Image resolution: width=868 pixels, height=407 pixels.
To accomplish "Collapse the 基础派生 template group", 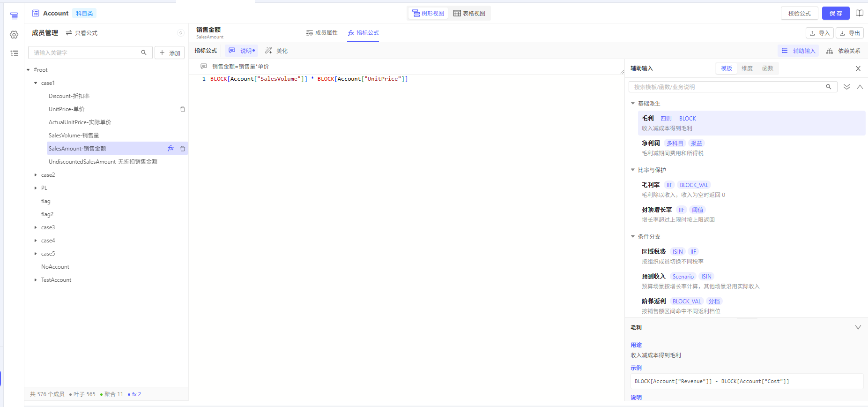I will click(633, 103).
